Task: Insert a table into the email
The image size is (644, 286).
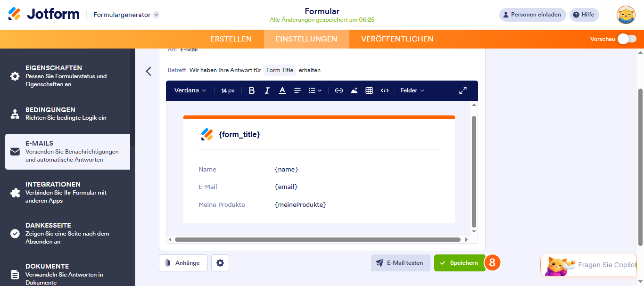Action: coord(369,90)
